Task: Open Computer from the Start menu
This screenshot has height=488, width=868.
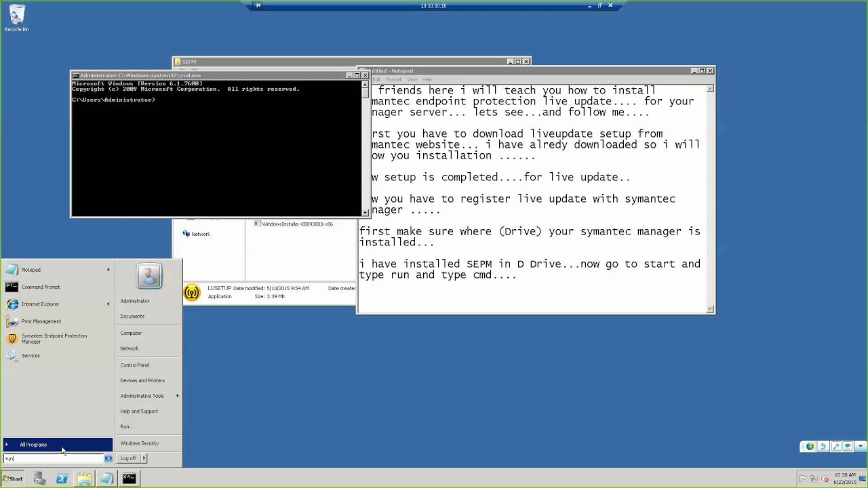Action: pyautogui.click(x=131, y=333)
